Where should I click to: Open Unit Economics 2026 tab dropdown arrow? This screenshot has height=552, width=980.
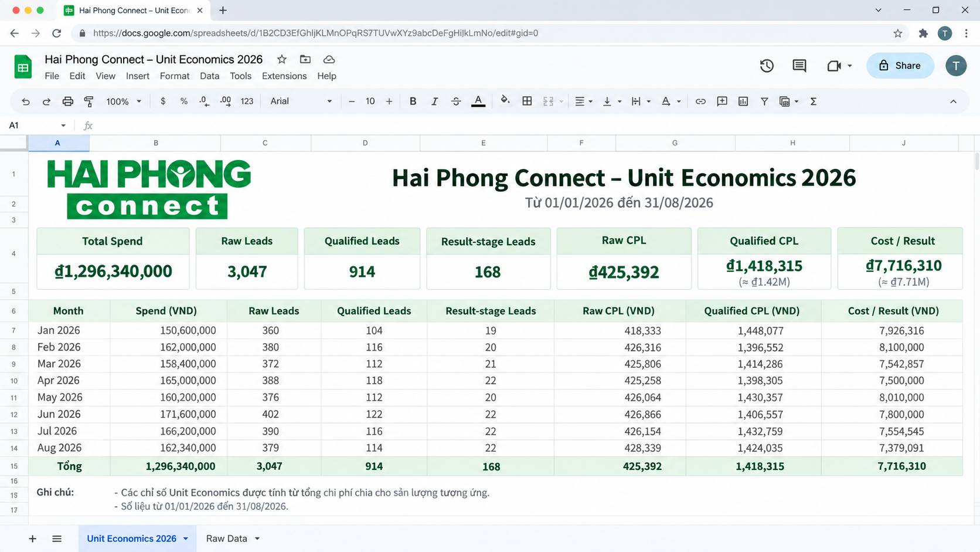pyautogui.click(x=186, y=539)
